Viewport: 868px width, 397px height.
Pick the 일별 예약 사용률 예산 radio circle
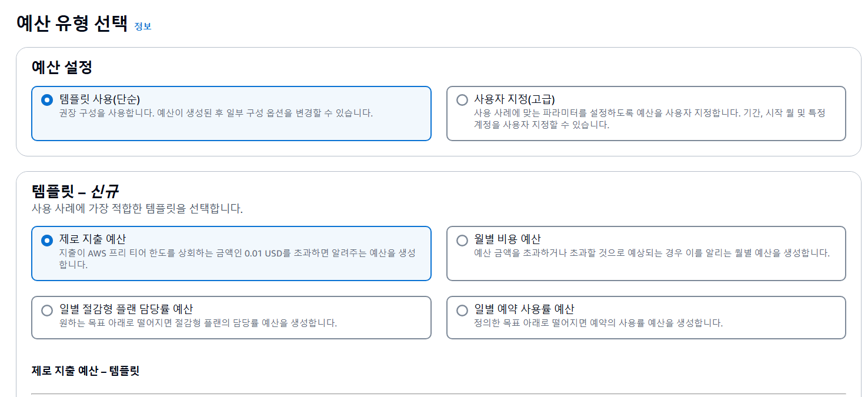click(x=462, y=310)
